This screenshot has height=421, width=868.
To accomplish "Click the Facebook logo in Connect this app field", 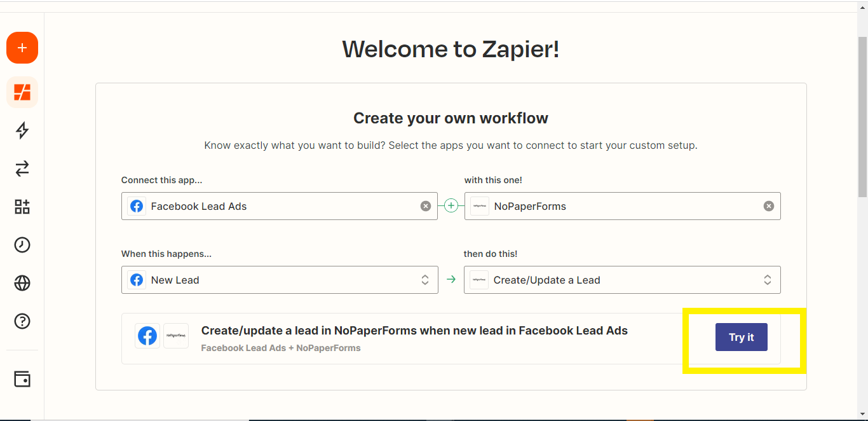I will pyautogui.click(x=137, y=206).
